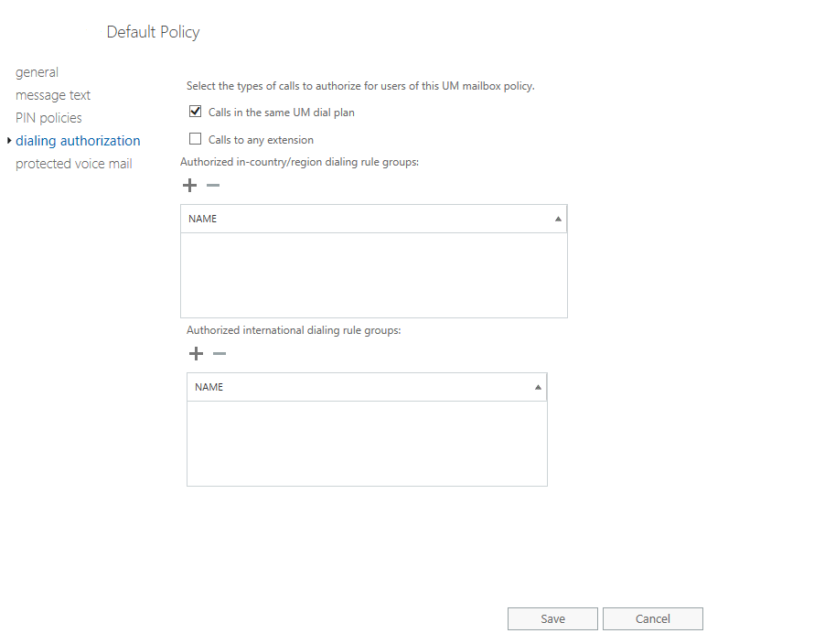Remove the selected in-country/region dialing rule group

213,186
